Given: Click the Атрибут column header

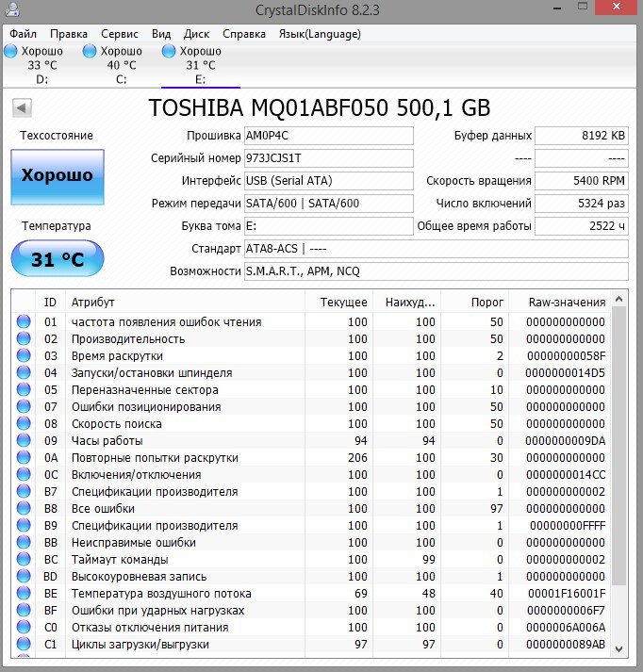Looking at the screenshot, I should 185,303.
